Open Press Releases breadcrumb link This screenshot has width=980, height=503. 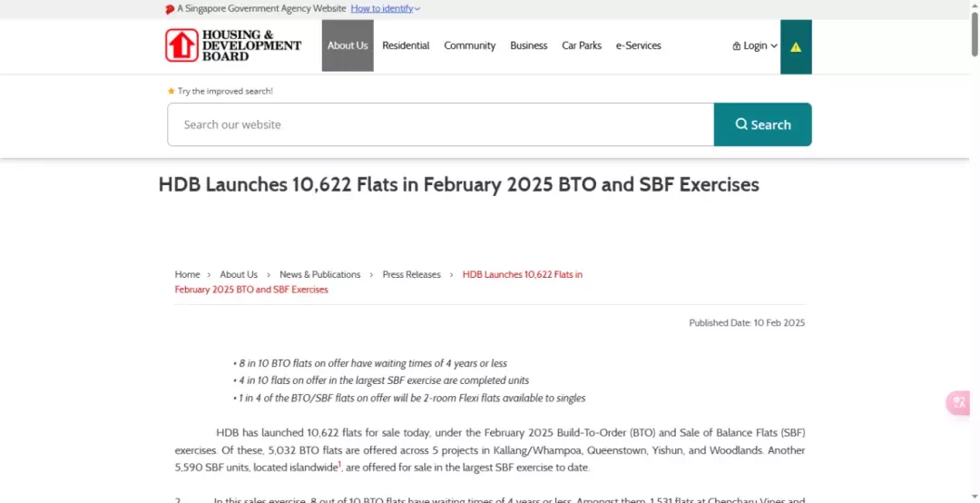[x=411, y=274]
